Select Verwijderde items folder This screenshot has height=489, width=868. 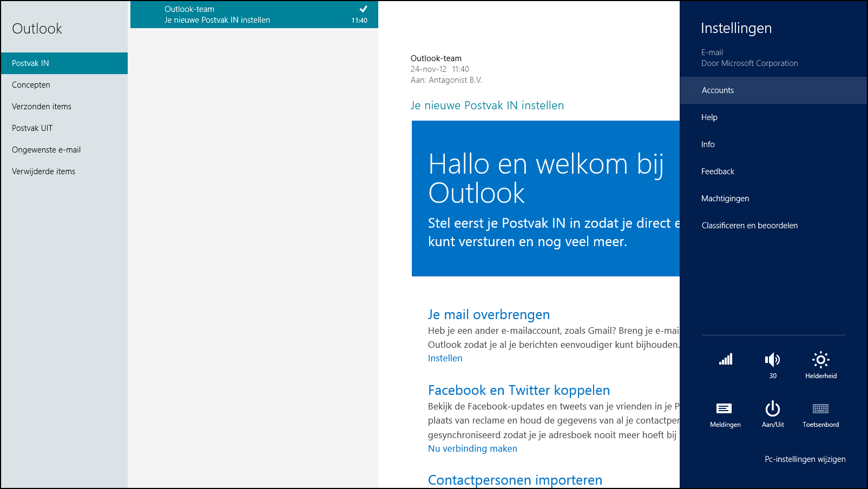[64, 171]
